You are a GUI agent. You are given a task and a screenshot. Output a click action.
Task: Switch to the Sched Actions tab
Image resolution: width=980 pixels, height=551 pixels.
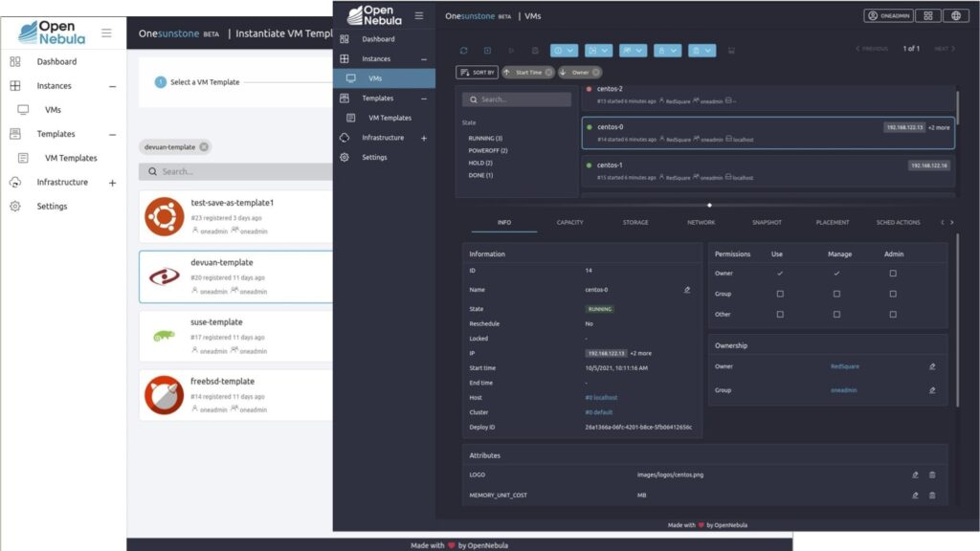click(898, 222)
